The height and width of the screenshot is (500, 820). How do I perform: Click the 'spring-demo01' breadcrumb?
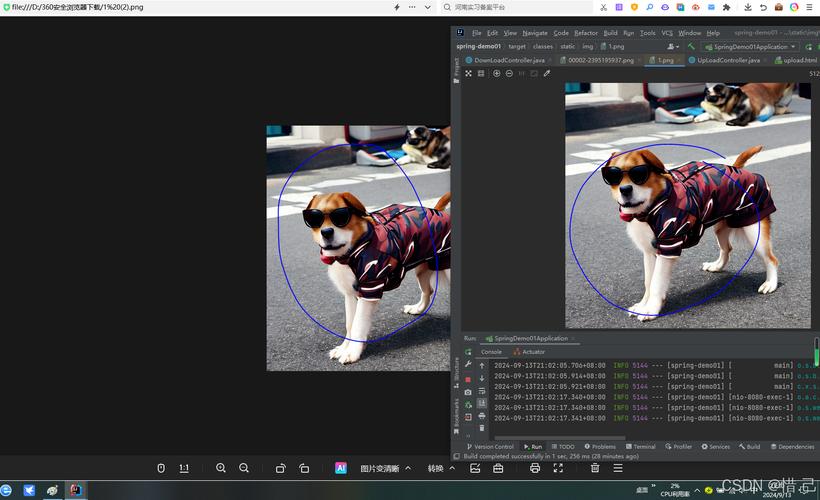[479, 47]
